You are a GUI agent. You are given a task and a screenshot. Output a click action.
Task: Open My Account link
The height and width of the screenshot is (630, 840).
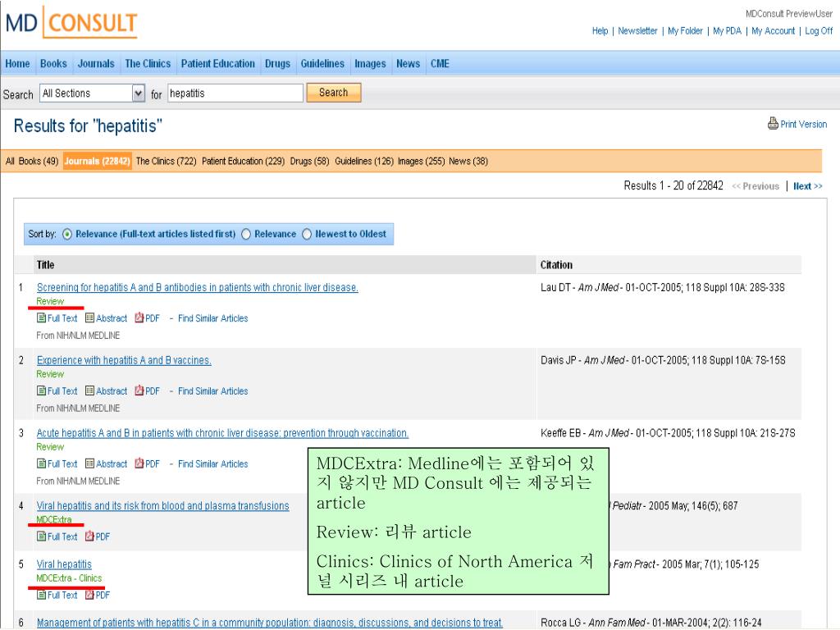point(773,31)
